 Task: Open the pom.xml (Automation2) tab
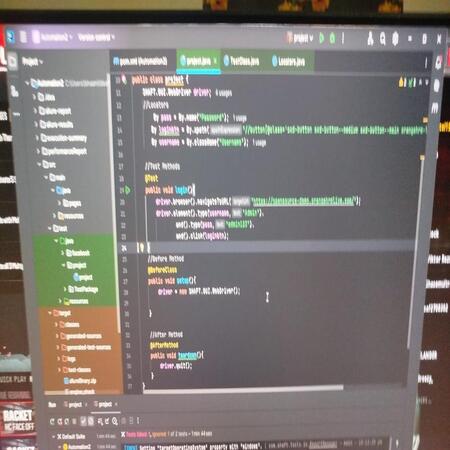pyautogui.click(x=140, y=61)
